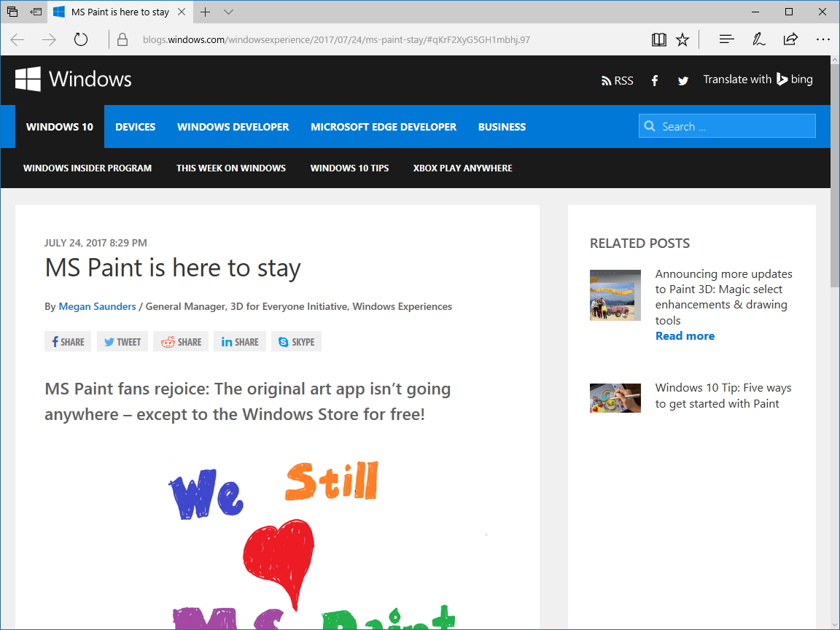The height and width of the screenshot is (630, 840).
Task: Open Windows Insider Program submenu link
Action: click(x=87, y=168)
